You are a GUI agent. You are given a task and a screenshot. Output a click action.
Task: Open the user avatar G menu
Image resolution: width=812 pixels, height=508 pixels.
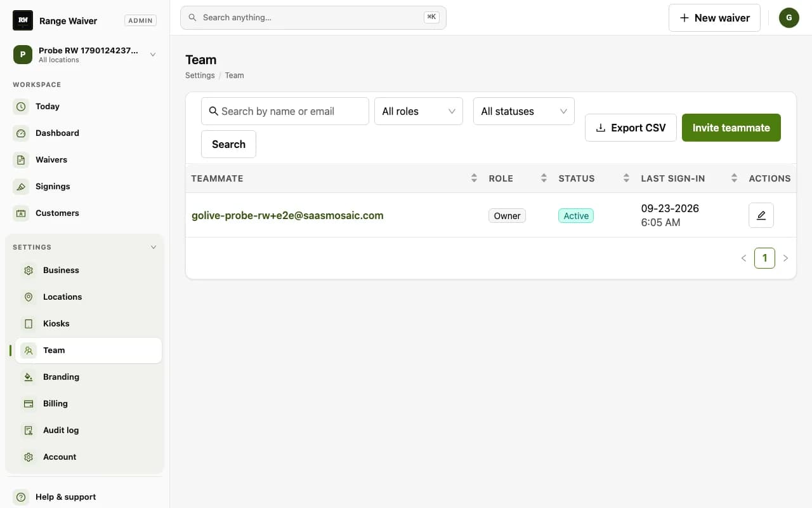pos(789,18)
